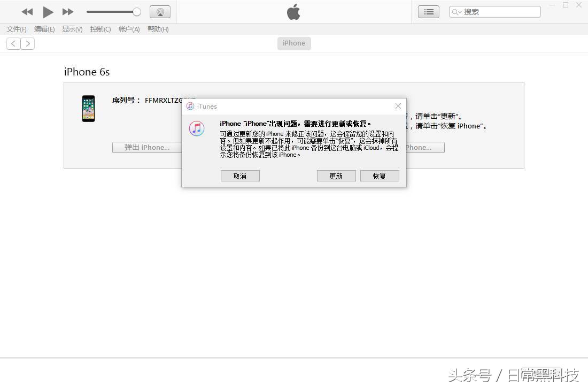Image resolution: width=588 pixels, height=388 pixels.
Task: Click the 更新 button in the dialog
Action: 336,176
